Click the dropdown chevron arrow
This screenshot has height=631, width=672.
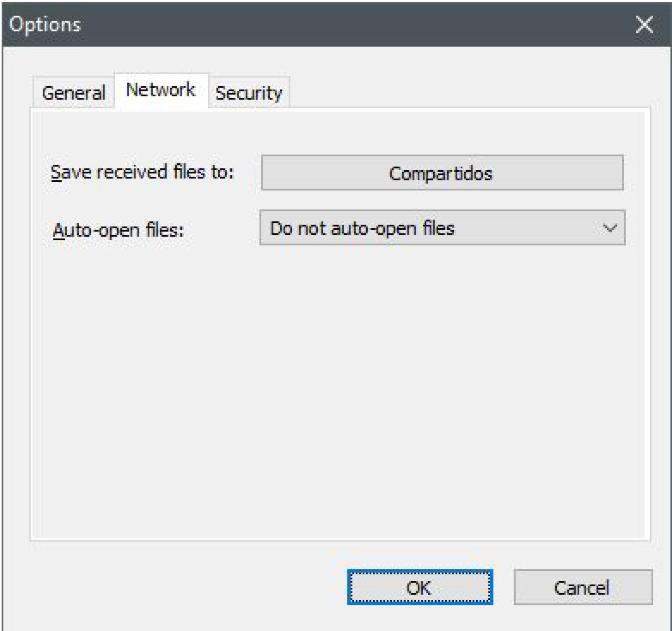coord(610,228)
